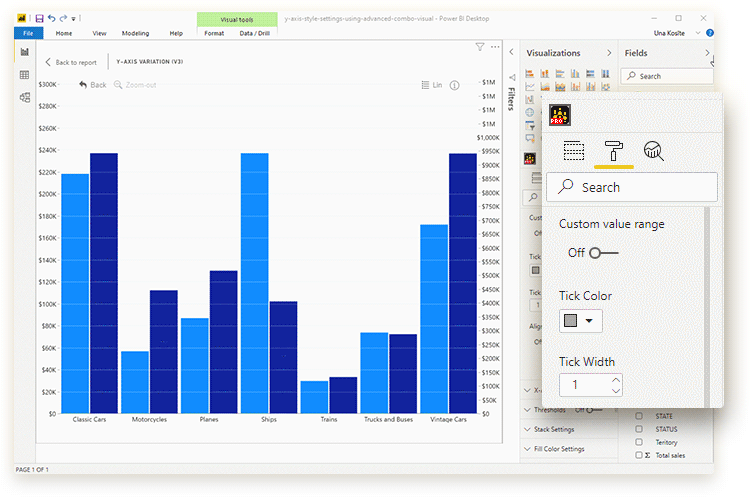Toggle the Thresholds Off switch
Screen dimensions: 750x500
click(x=594, y=410)
